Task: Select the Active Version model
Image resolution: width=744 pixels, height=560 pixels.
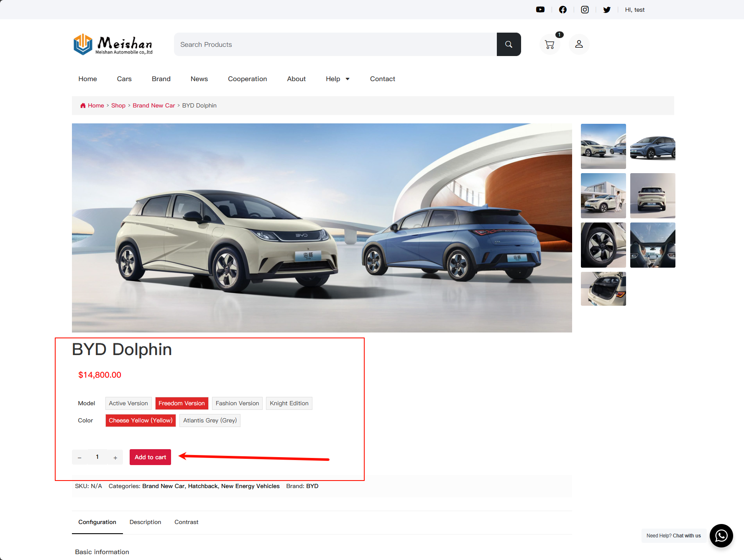Action: pos(128,403)
